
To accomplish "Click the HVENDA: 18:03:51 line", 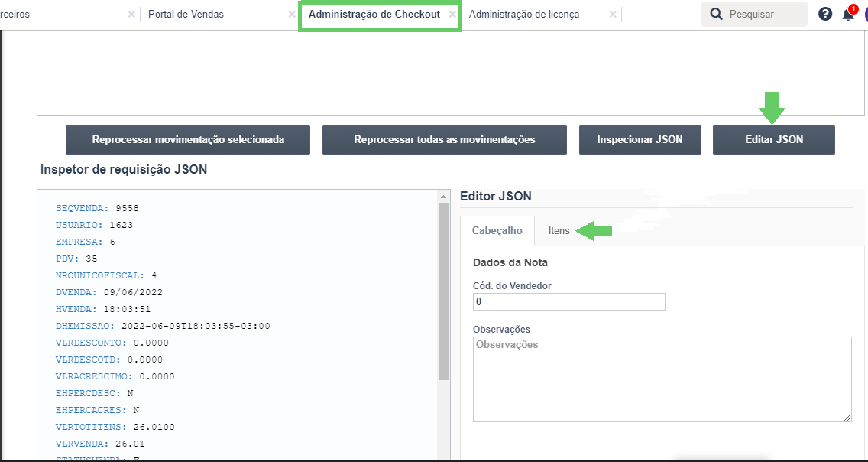I will (103, 309).
